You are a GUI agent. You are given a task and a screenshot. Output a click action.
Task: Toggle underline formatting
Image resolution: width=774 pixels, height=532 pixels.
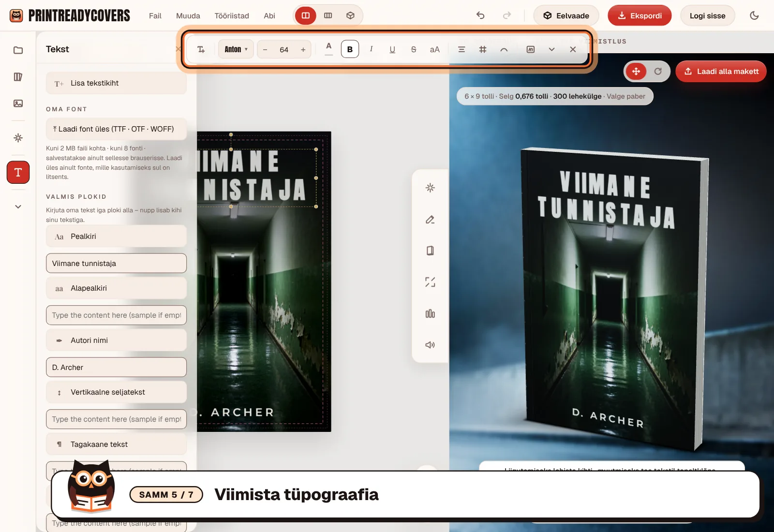392,49
